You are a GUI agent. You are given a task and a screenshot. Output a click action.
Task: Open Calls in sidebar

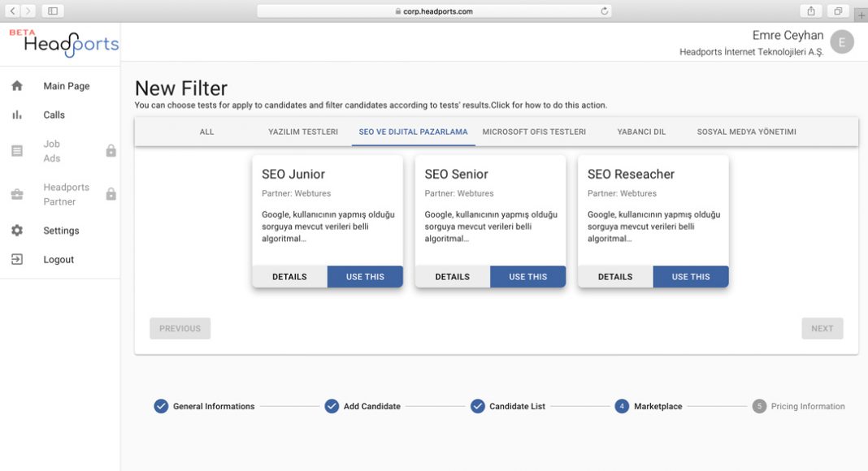coord(54,115)
